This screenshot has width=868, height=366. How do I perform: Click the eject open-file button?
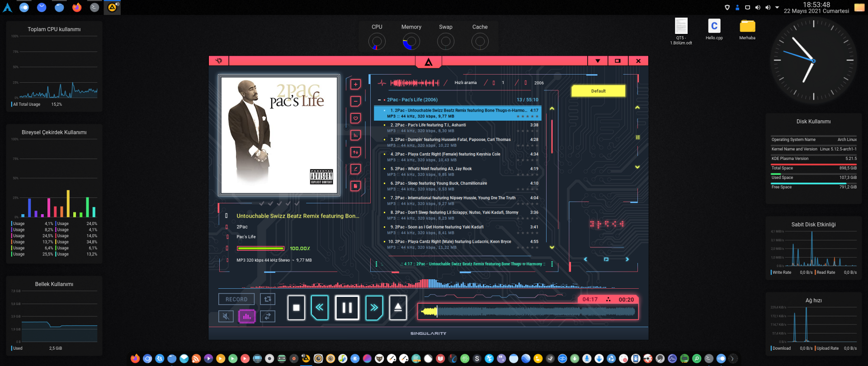click(398, 308)
